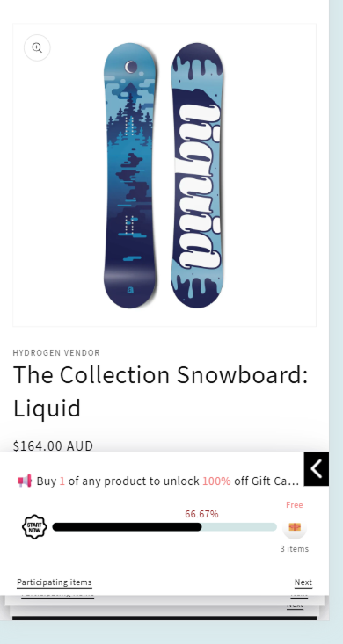Viewport: 343px width, 644px height.
Task: Click the product title The Collection Snowboard: Liquid
Action: pyautogui.click(x=160, y=392)
